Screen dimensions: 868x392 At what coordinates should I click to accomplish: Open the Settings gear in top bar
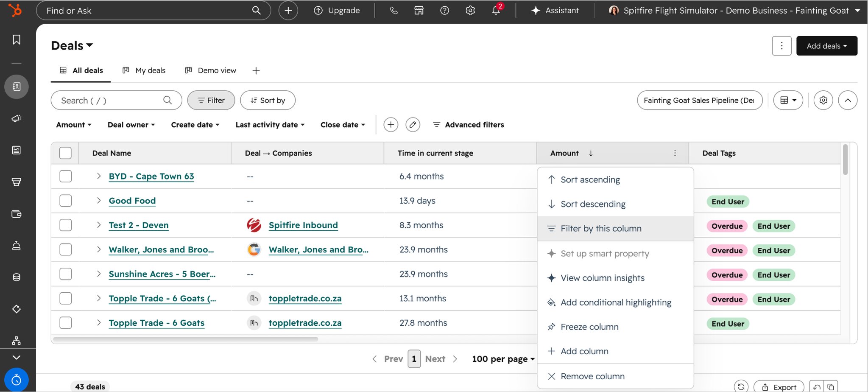click(x=470, y=11)
